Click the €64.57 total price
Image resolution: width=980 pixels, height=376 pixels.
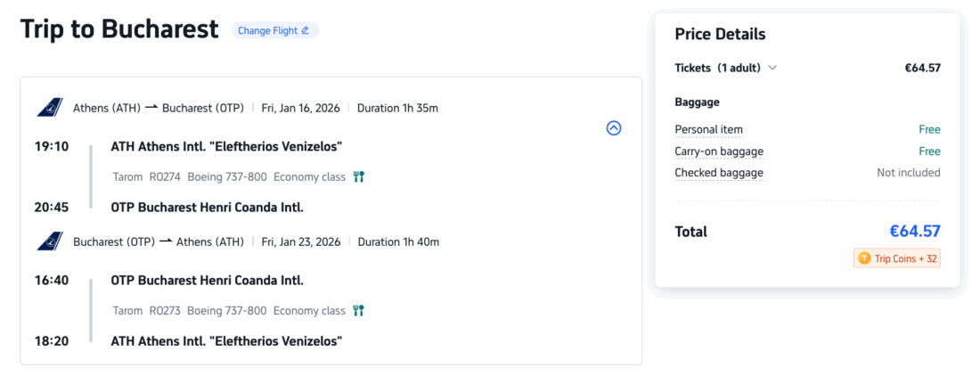click(915, 232)
